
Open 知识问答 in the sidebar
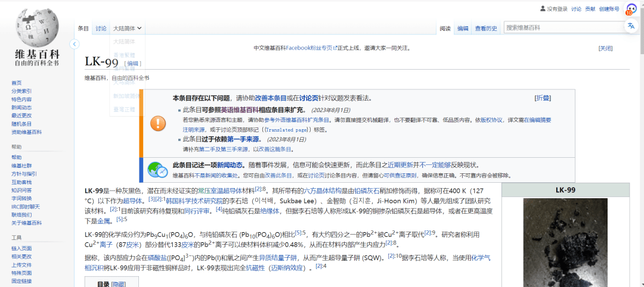click(x=21, y=190)
